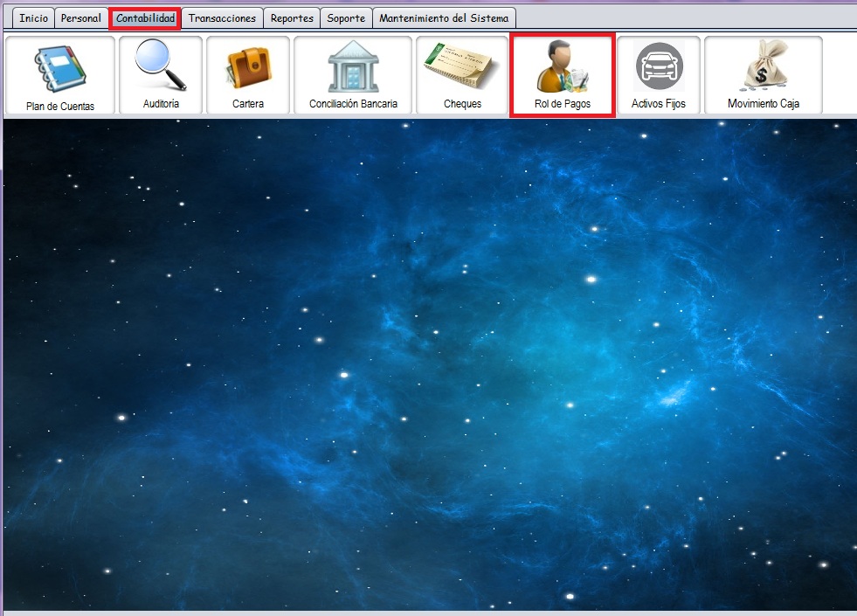
Task: Switch to the Soporte tab
Action: pos(346,18)
